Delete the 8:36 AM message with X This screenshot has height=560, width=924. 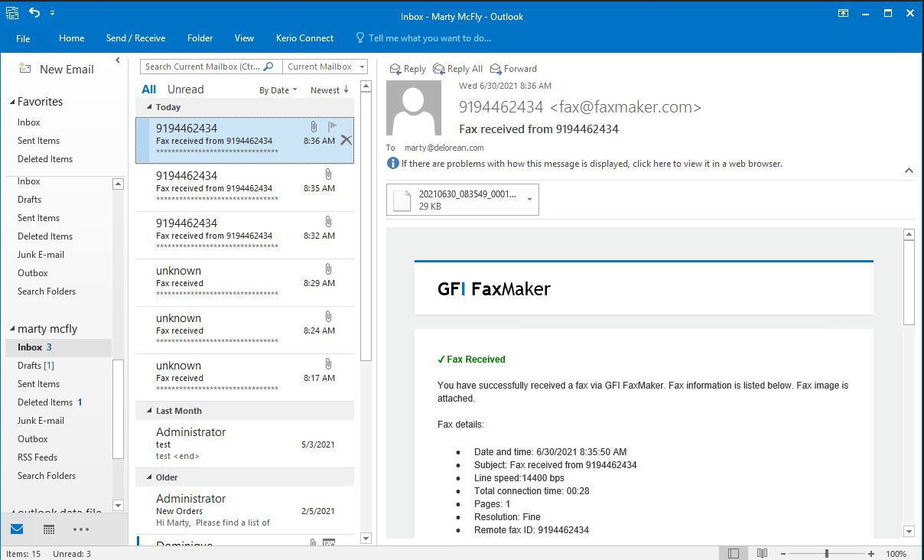(346, 140)
